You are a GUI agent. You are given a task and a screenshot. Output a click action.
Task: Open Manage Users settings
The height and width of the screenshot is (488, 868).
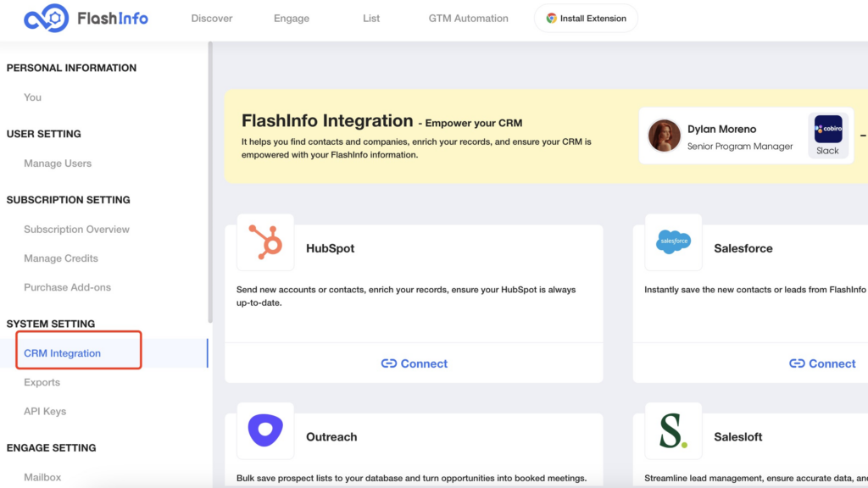pos(58,164)
